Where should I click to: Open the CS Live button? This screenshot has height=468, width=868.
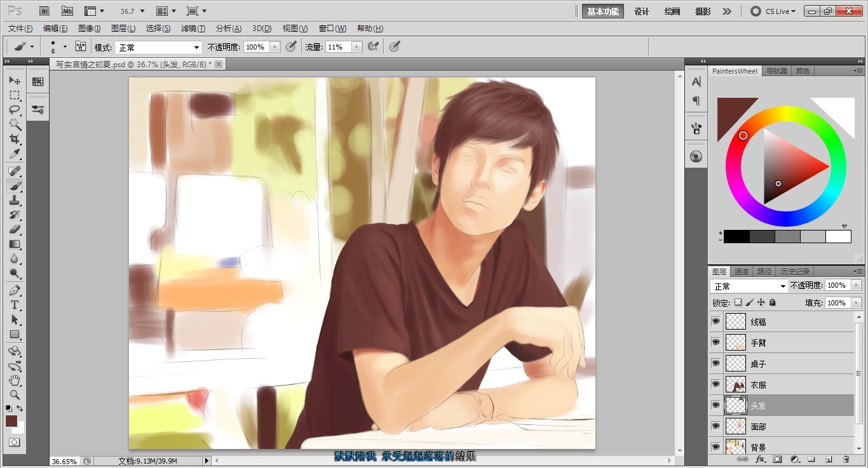point(773,11)
